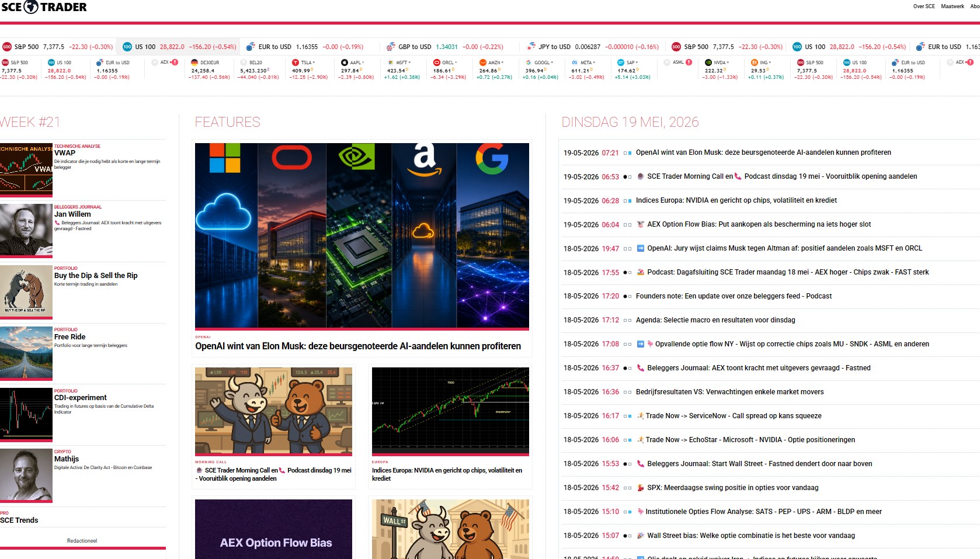This screenshot has width=980, height=559.
Task: Click the NVDA Nvidia logo icon
Action: point(708,63)
